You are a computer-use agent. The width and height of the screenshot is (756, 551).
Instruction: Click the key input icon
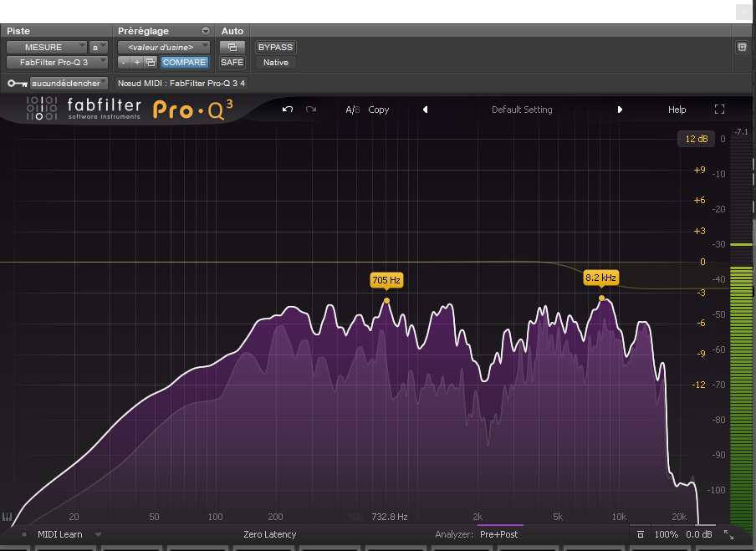[x=16, y=84]
